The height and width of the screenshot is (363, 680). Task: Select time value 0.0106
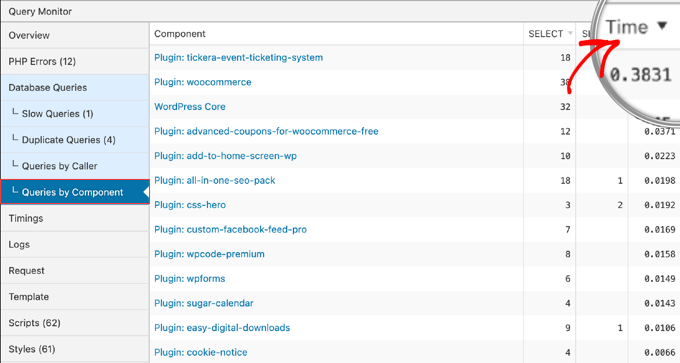(x=659, y=328)
